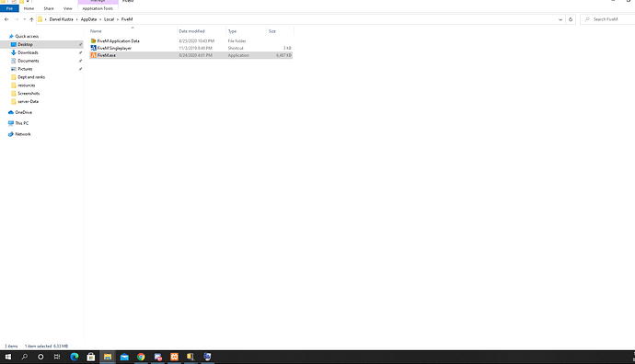The width and height of the screenshot is (635, 364).
Task: Click Local in the address path
Action: click(109, 19)
